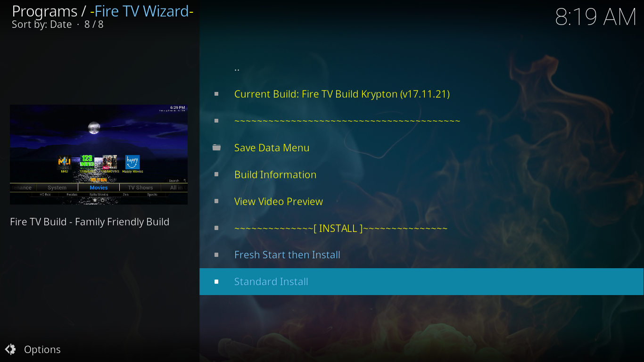Click the bullet icon beside Standard Install
The width and height of the screenshot is (644, 362).
coord(216,281)
